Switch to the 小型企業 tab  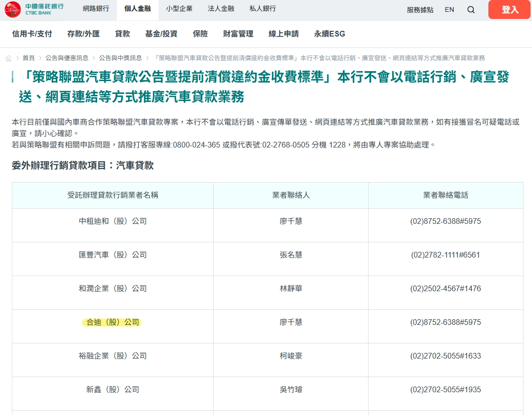point(179,9)
